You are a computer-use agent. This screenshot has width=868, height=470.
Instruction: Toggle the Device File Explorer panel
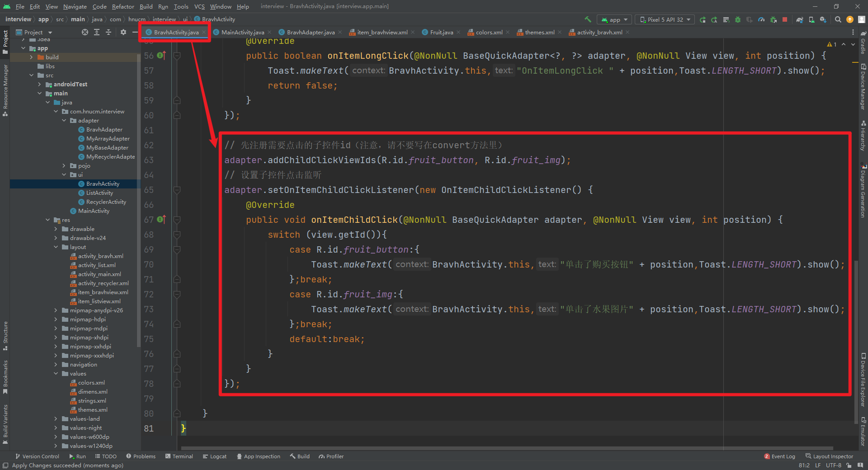click(863, 381)
